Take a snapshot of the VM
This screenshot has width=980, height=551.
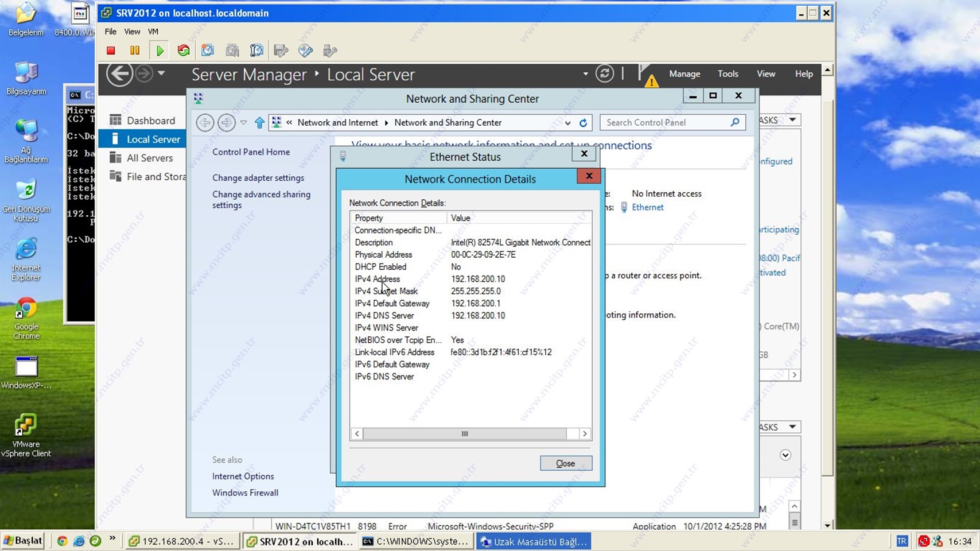point(208,51)
